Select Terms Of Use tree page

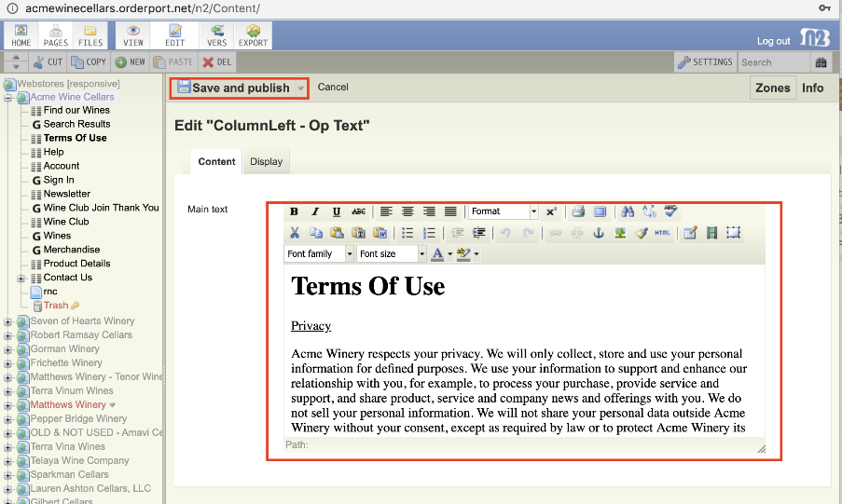(x=76, y=138)
